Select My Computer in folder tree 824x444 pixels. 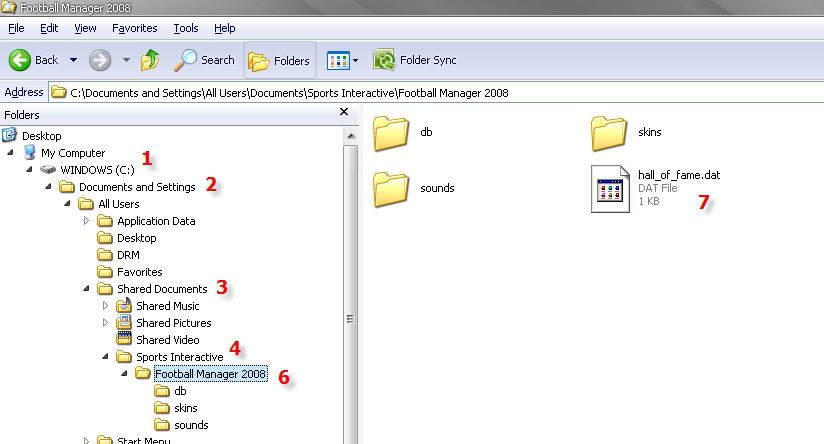tap(73, 153)
